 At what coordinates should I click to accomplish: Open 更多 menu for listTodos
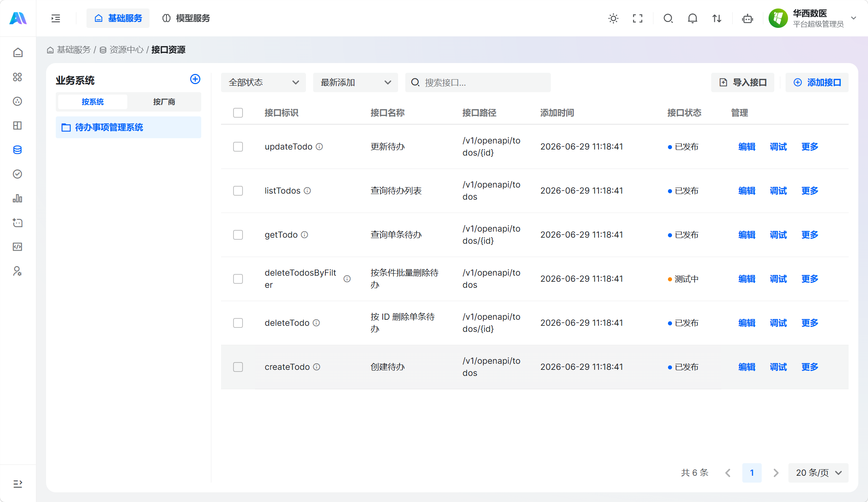(x=810, y=191)
